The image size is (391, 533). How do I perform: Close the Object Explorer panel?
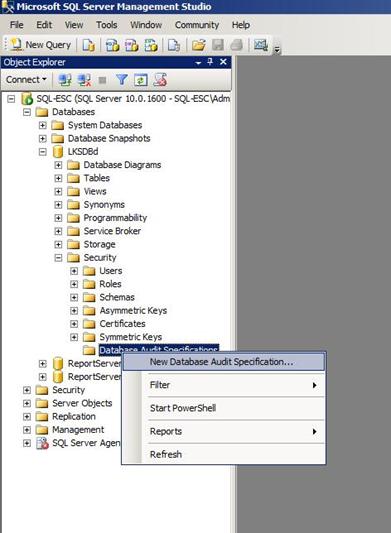click(x=223, y=62)
